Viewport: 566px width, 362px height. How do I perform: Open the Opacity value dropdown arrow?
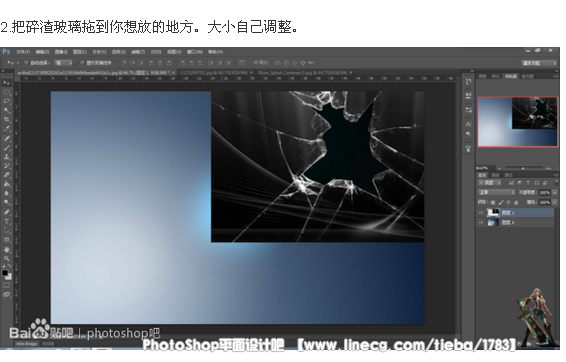tap(555, 192)
